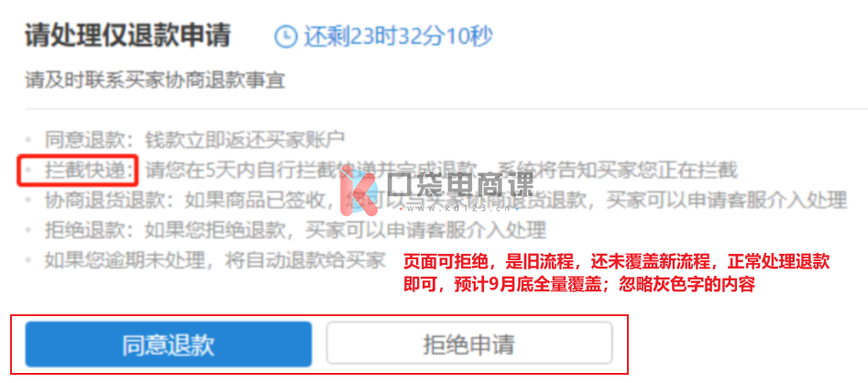Click the bullet dot before 如果您逾期未处理
Screen dimensions: 868x383
pyautogui.click(x=29, y=260)
